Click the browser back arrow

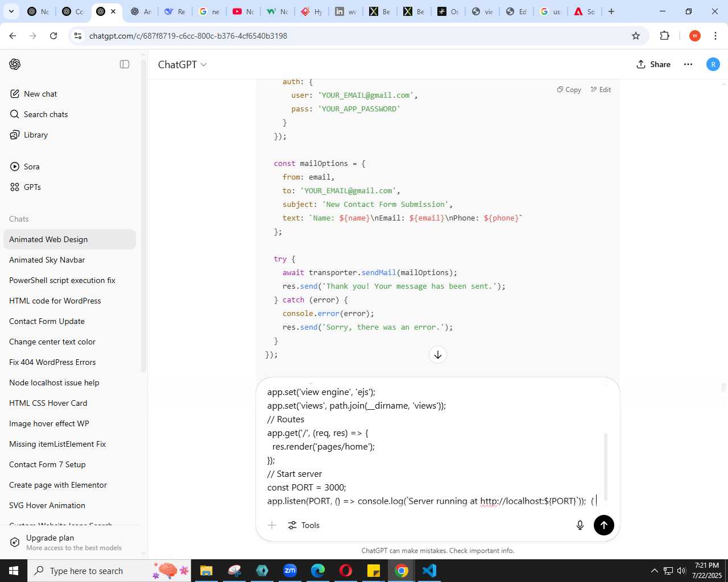[13, 36]
